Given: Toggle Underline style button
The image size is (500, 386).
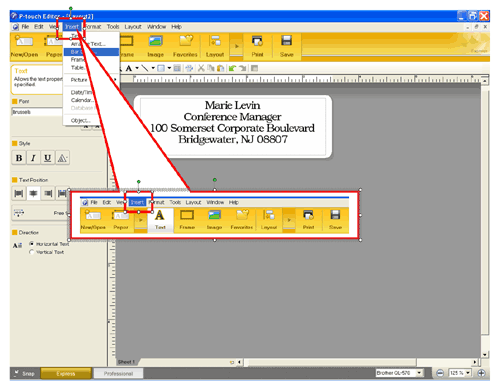Looking at the screenshot, I should (48, 158).
